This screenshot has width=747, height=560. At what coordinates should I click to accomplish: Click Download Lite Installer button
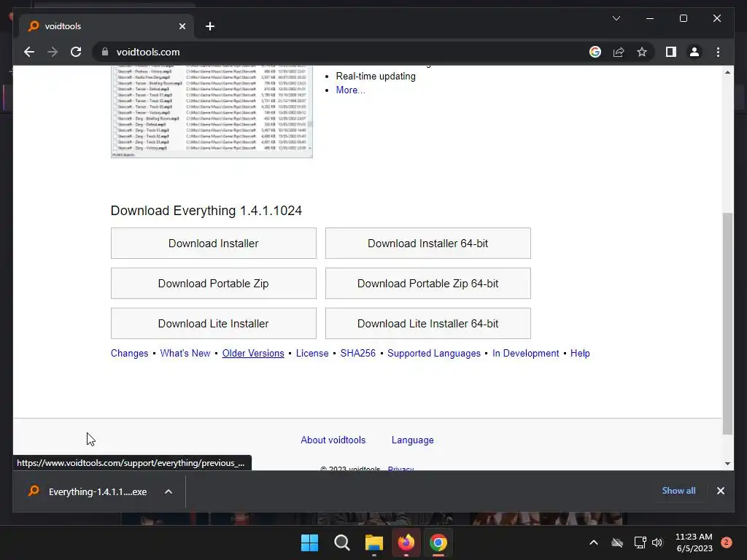point(214,323)
